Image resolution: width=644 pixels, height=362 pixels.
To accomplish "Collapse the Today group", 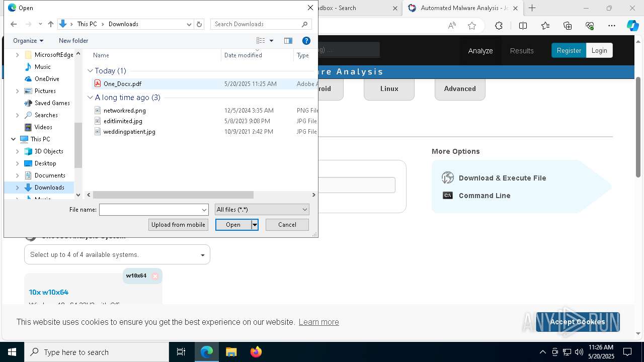I will click(x=90, y=71).
